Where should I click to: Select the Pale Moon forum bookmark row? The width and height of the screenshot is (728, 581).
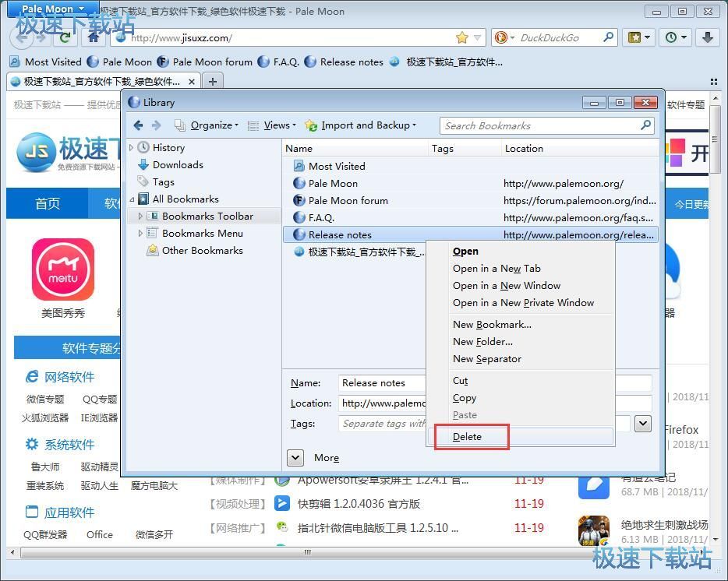click(x=470, y=200)
